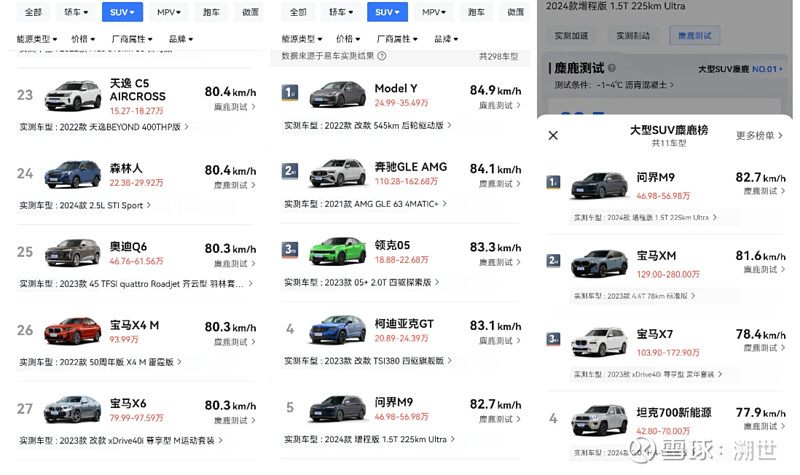This screenshot has height=475, width=800.
Task: Open the 天逸 C5 AIRCROSS car image
Action: [72, 95]
